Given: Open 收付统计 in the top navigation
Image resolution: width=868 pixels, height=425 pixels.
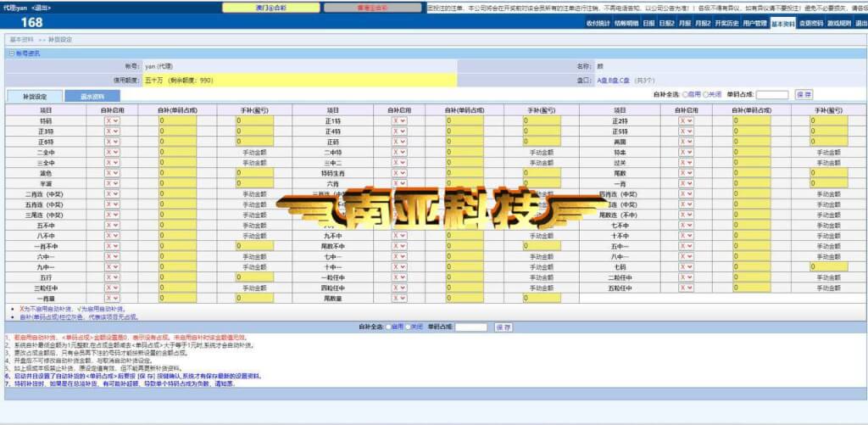Looking at the screenshot, I should 598,23.
